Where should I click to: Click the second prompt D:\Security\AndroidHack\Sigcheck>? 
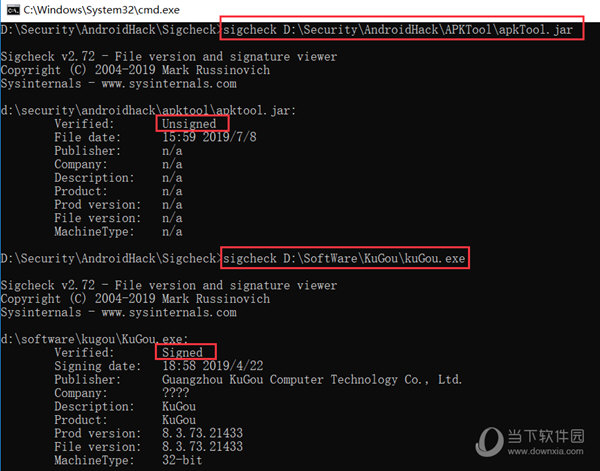point(111,258)
